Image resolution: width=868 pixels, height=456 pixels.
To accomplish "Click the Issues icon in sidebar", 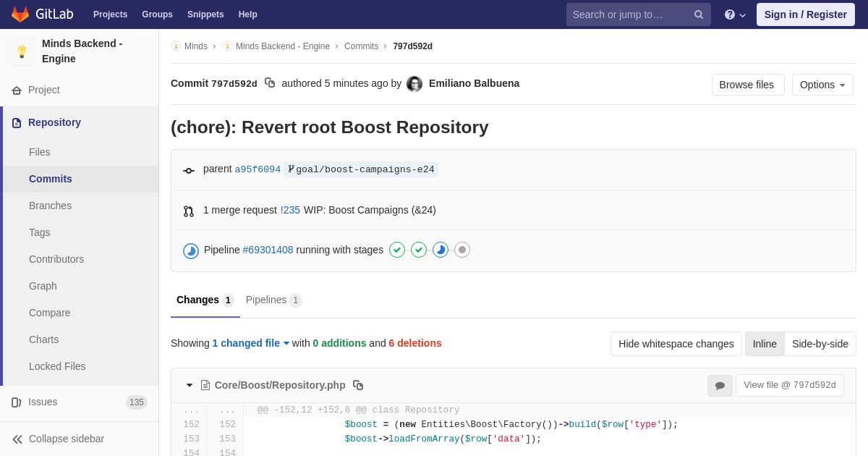I will (17, 402).
